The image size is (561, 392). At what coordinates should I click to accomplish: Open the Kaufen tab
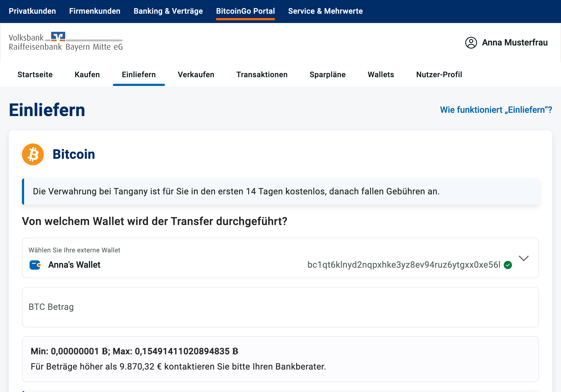(87, 75)
